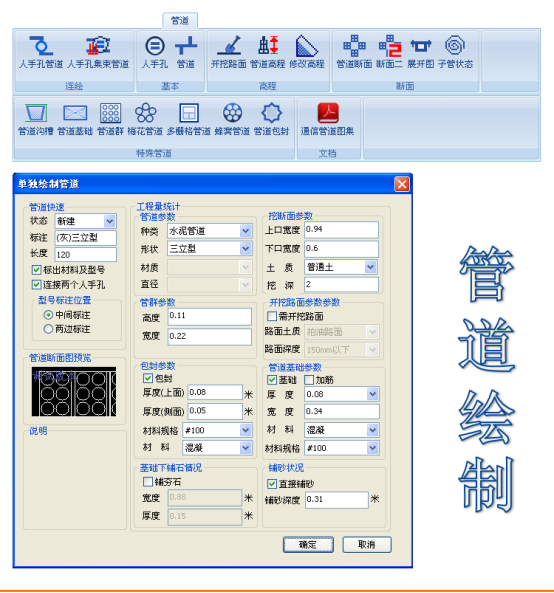Choose the 管道高程 icon
Screen dimensions: 554x593
pos(268,45)
